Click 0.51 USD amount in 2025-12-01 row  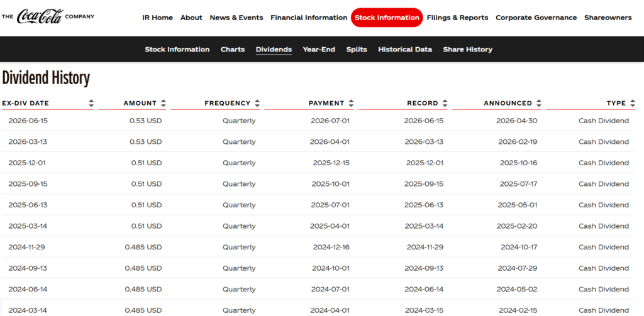(147, 163)
